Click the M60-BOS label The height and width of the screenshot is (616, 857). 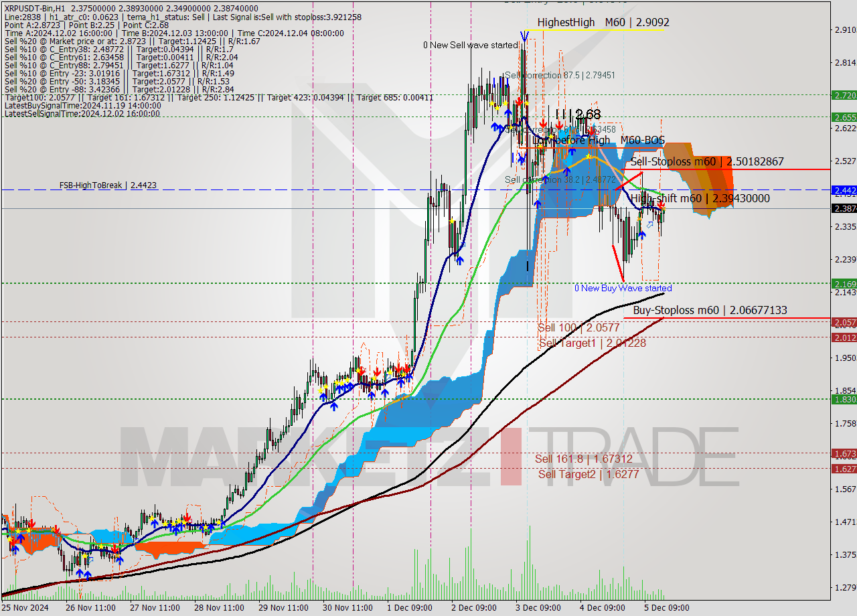click(642, 140)
